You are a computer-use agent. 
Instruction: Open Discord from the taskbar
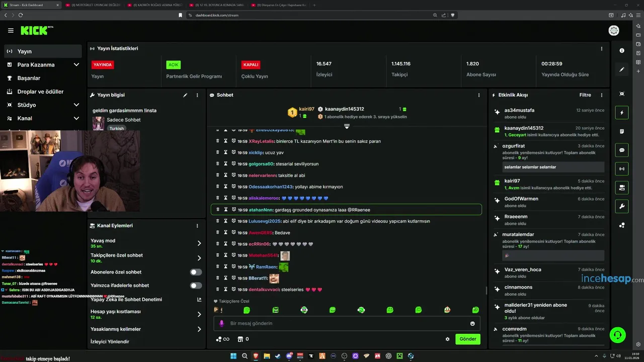pyautogui.click(x=289, y=356)
